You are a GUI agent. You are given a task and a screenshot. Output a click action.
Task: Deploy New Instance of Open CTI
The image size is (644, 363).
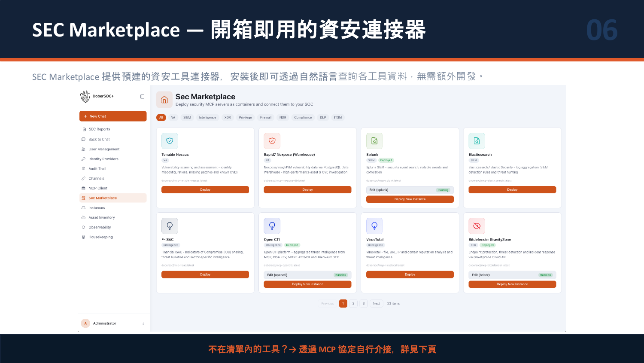tap(307, 284)
